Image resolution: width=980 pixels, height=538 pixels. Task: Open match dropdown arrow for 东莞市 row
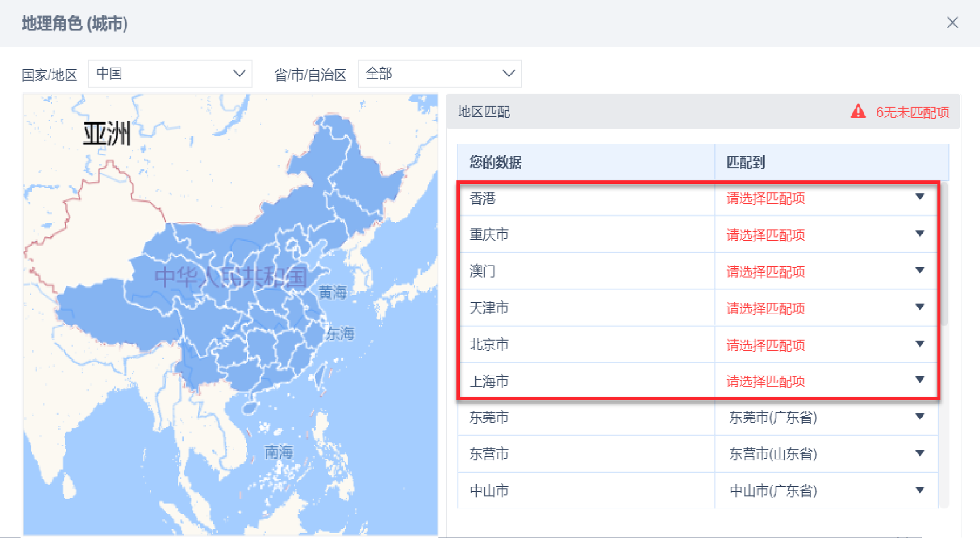point(919,417)
